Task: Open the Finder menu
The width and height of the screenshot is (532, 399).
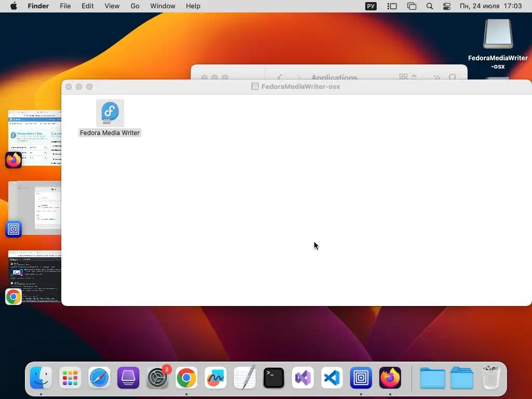Action: click(38, 6)
